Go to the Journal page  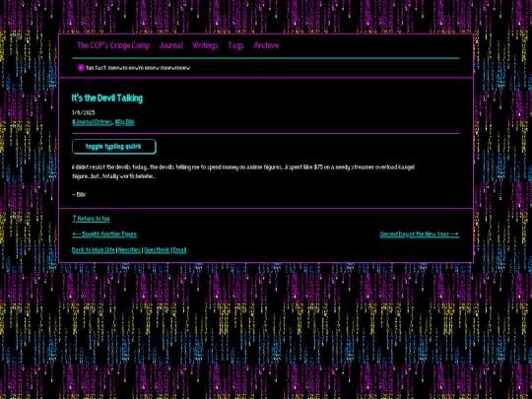point(171,45)
